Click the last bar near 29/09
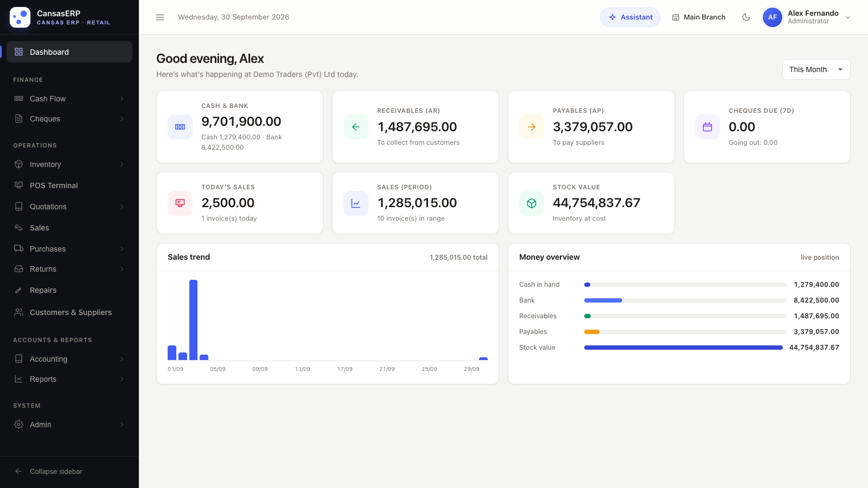Viewport: 868px width, 488px height. 483,358
